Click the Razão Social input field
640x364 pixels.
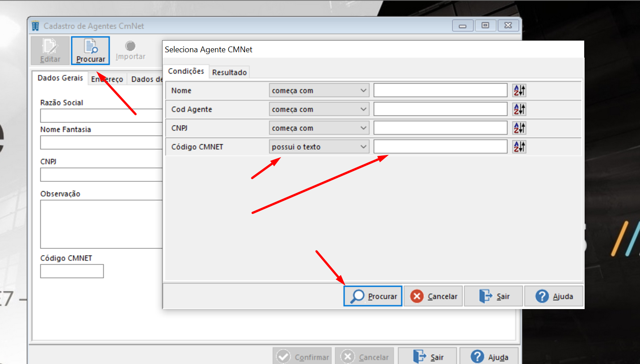click(101, 116)
